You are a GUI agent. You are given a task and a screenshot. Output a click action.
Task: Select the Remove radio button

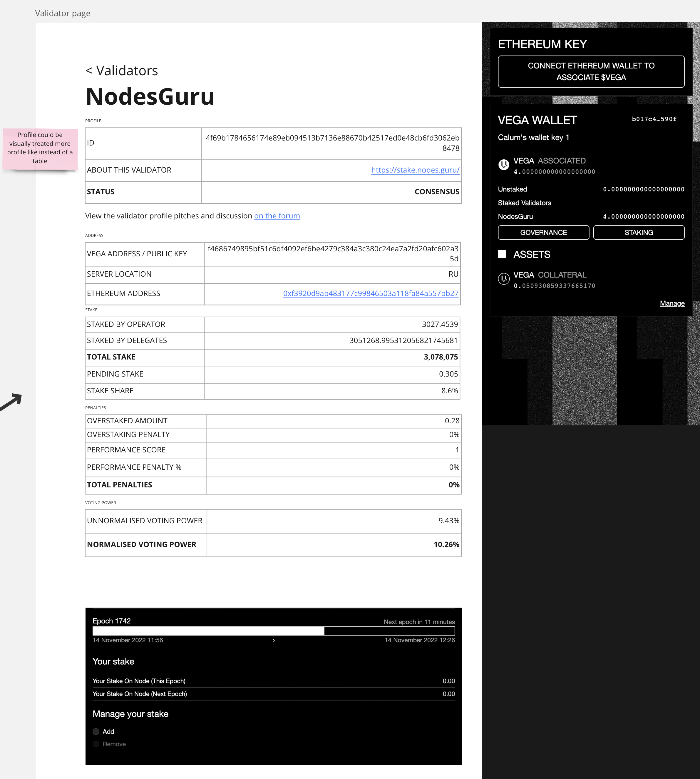pos(96,744)
